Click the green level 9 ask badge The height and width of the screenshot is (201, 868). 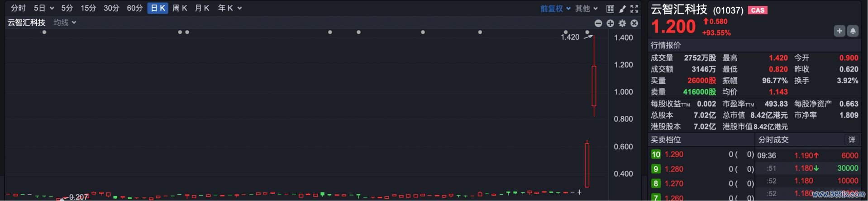tap(656, 169)
